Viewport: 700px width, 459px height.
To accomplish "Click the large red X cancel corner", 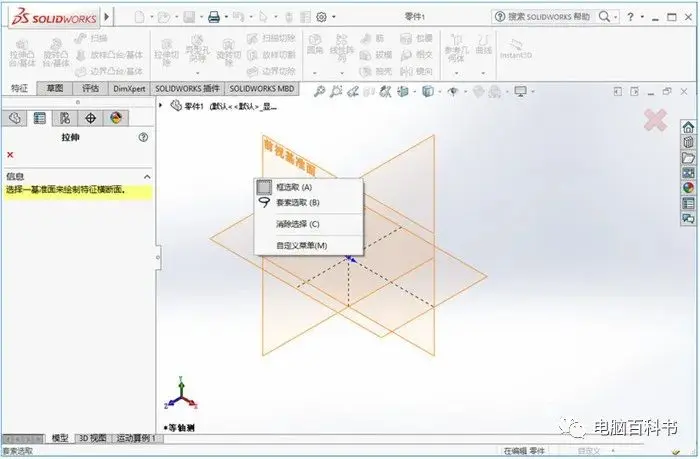I will (x=656, y=120).
